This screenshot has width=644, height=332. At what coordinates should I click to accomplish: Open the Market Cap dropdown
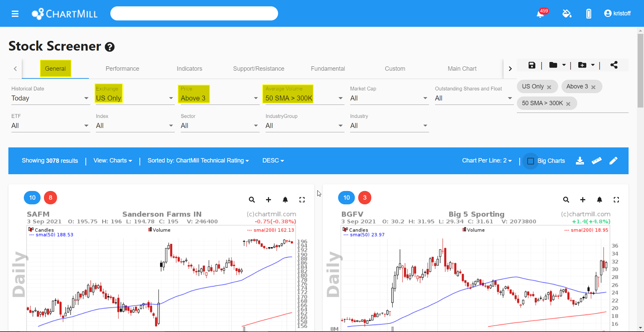coord(389,98)
